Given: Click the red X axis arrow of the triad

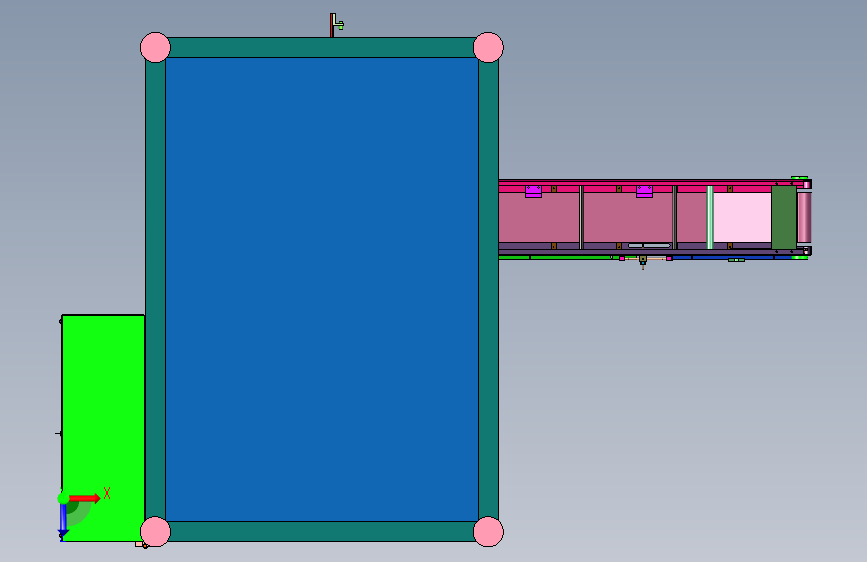Looking at the screenshot, I should point(85,498).
